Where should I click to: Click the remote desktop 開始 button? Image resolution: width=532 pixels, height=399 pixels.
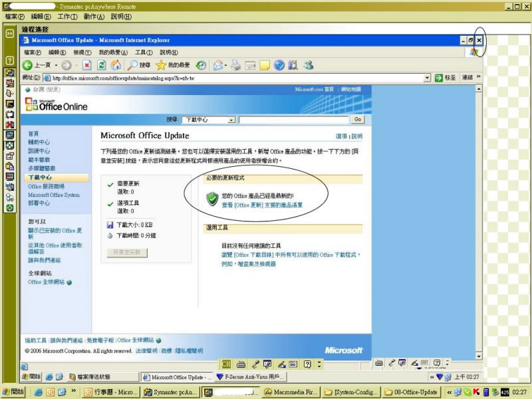31,376
